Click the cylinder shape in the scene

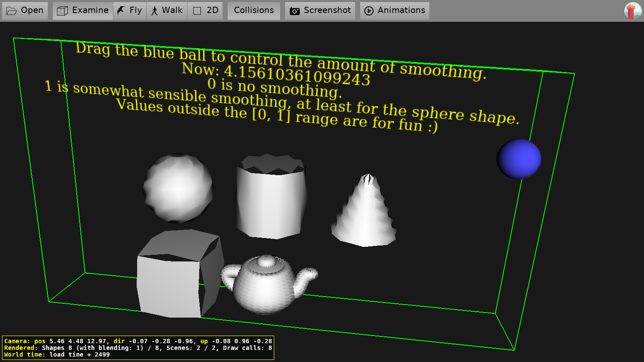coord(271,196)
